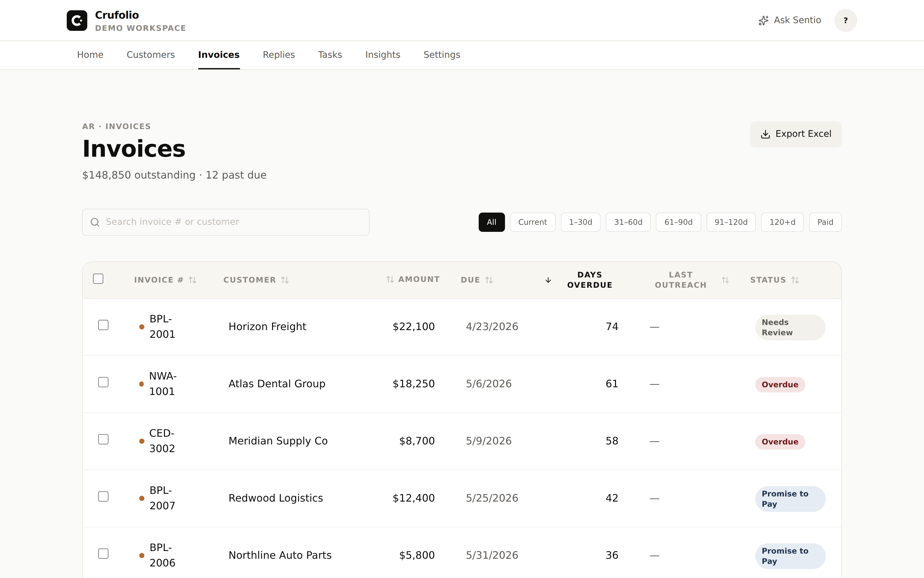Screen dimensions: 924x578
Task: Filter invoices by 1–30d aging
Action: pyautogui.click(x=580, y=222)
